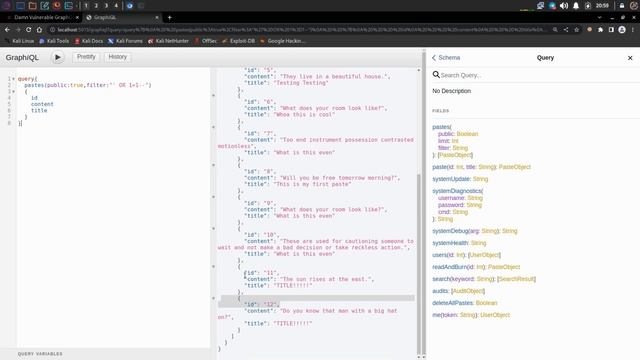Open OffSec bookmark

(205, 41)
